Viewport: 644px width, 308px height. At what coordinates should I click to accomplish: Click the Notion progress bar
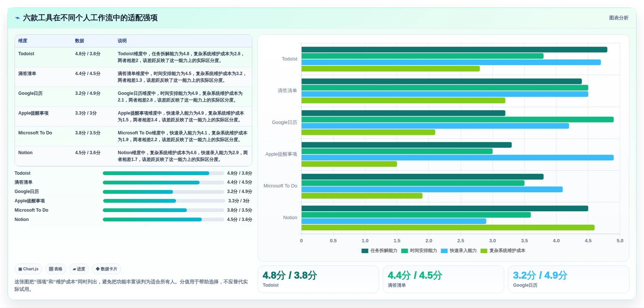coord(163,220)
